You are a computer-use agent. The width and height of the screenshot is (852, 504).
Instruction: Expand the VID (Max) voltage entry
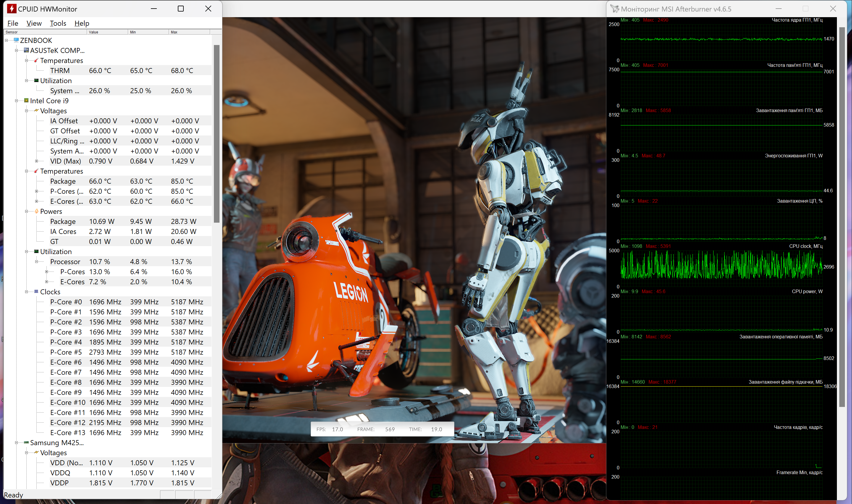pyautogui.click(x=37, y=161)
